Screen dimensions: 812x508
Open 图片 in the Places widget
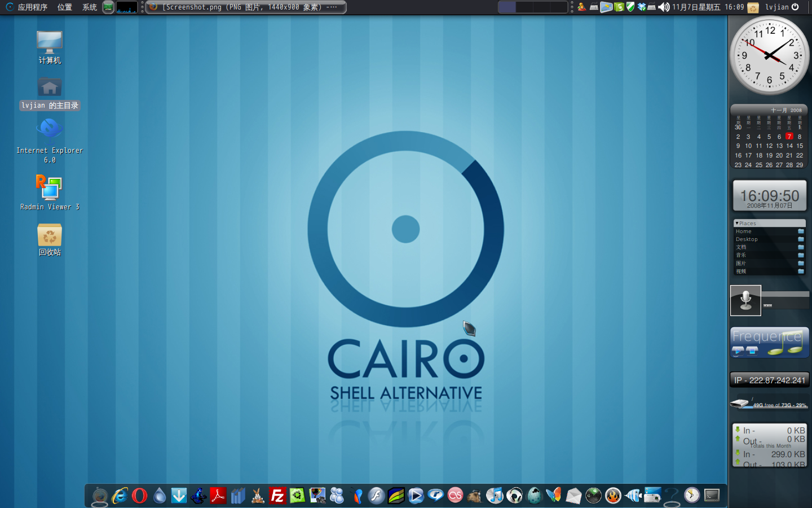(x=770, y=264)
